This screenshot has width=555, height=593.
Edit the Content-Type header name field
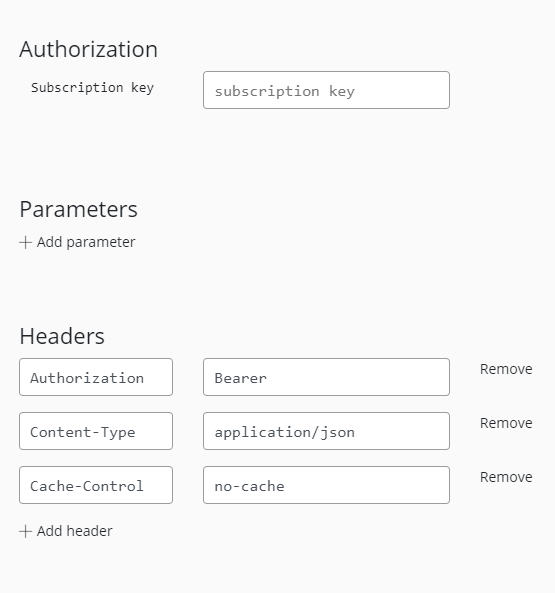[96, 431]
